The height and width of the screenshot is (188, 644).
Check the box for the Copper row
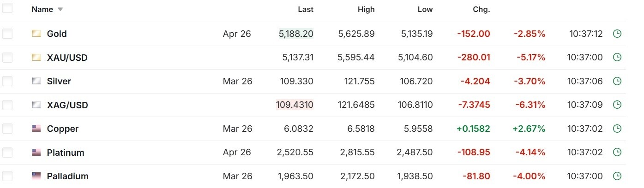click(7, 129)
